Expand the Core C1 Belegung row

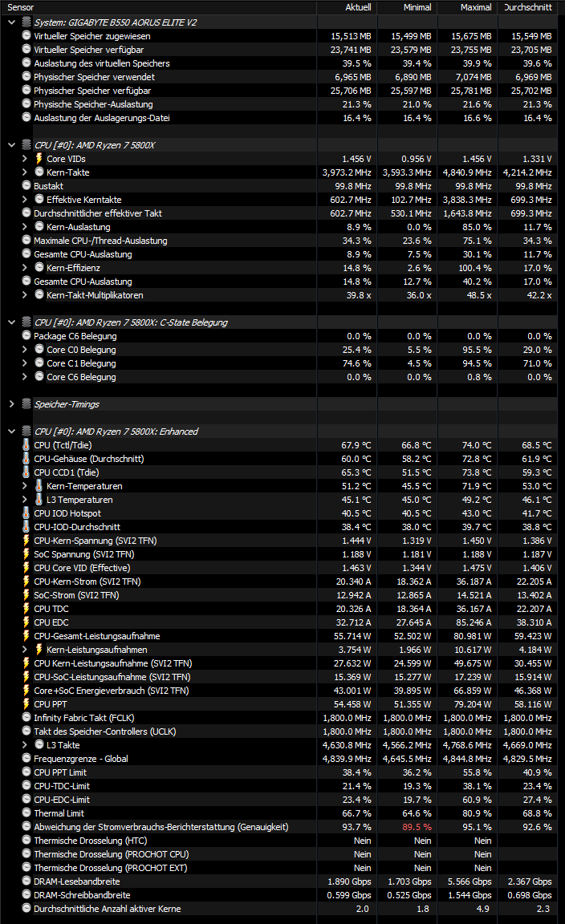click(25, 363)
